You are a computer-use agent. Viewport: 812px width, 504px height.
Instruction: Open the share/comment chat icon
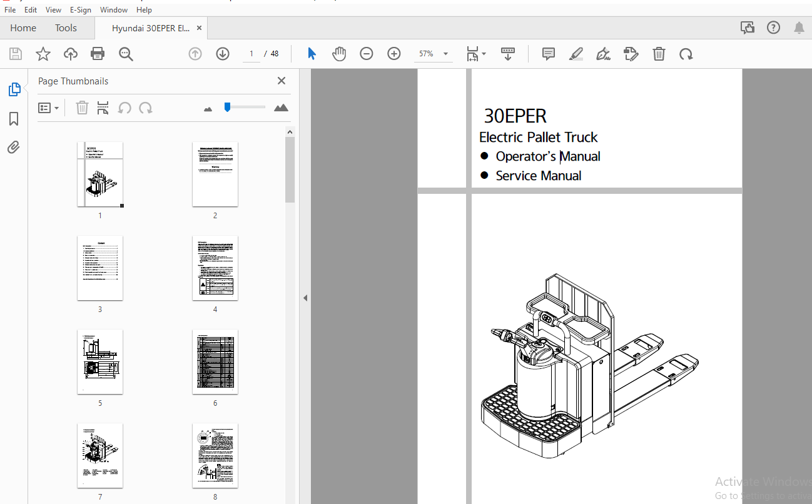(x=747, y=28)
